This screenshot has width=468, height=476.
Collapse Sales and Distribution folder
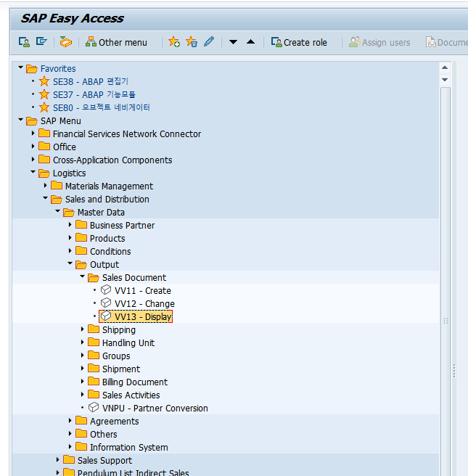point(45,198)
